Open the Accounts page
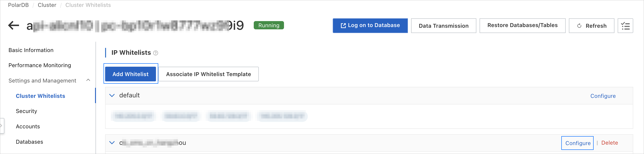This screenshot has height=154, width=644. point(28,126)
